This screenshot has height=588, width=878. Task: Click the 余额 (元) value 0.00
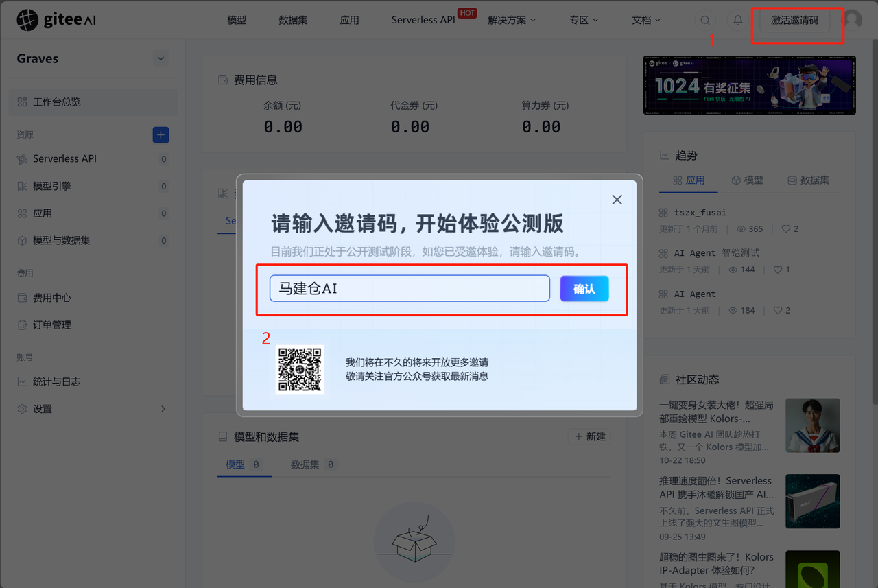pos(283,127)
